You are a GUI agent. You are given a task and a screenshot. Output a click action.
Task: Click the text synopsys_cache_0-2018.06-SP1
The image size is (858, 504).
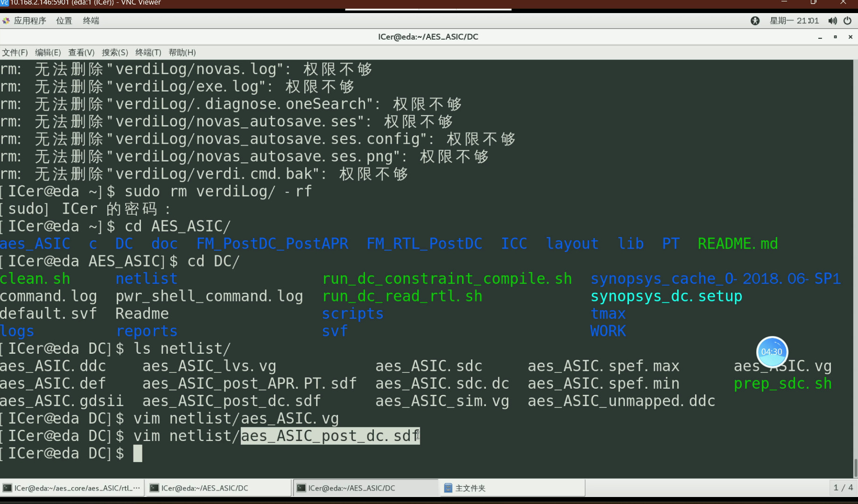pyautogui.click(x=716, y=279)
